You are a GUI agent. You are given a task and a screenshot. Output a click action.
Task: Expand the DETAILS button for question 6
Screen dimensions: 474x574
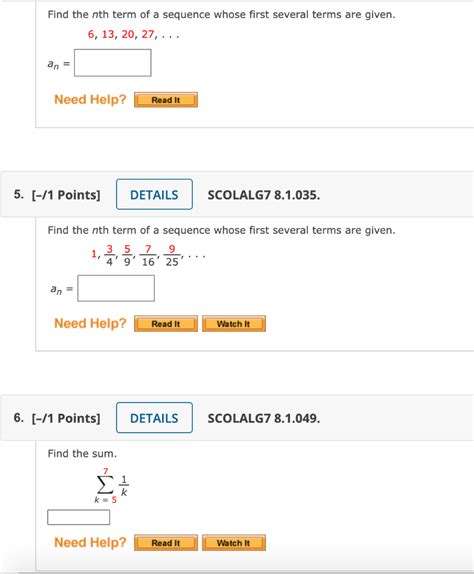point(154,418)
